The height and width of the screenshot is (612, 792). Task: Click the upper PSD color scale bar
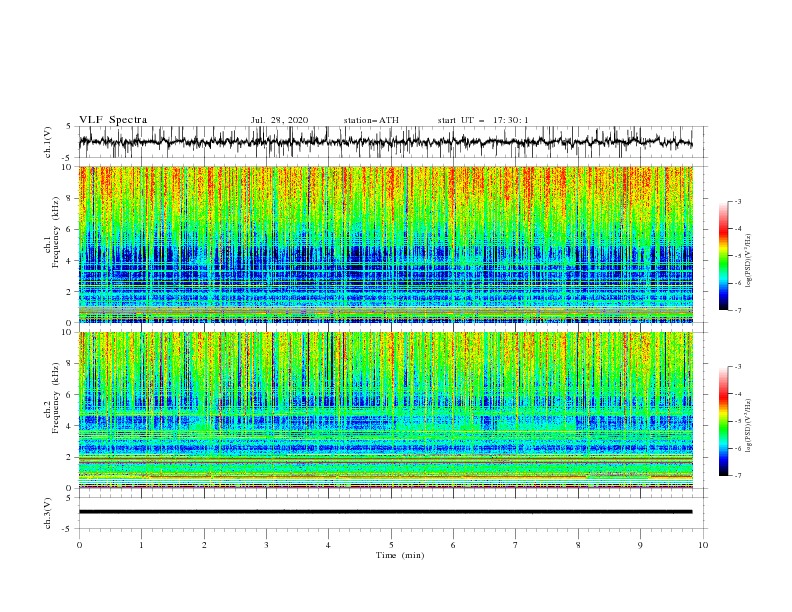[723, 256]
